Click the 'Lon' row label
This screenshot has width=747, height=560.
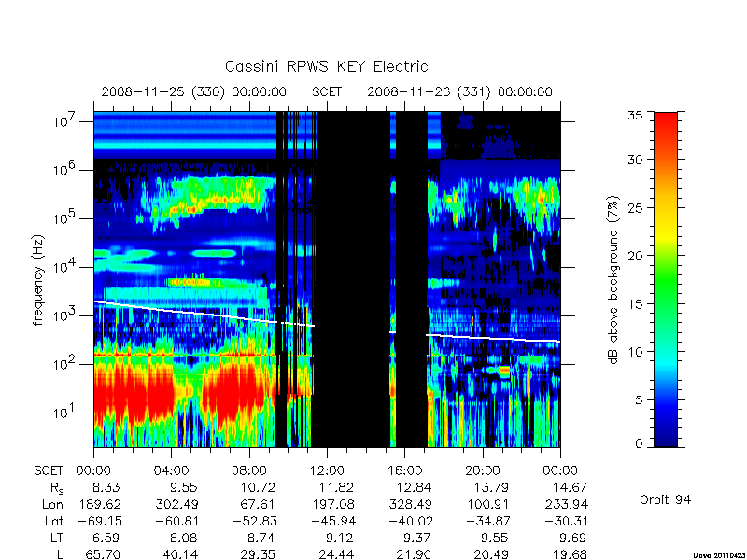coord(53,504)
